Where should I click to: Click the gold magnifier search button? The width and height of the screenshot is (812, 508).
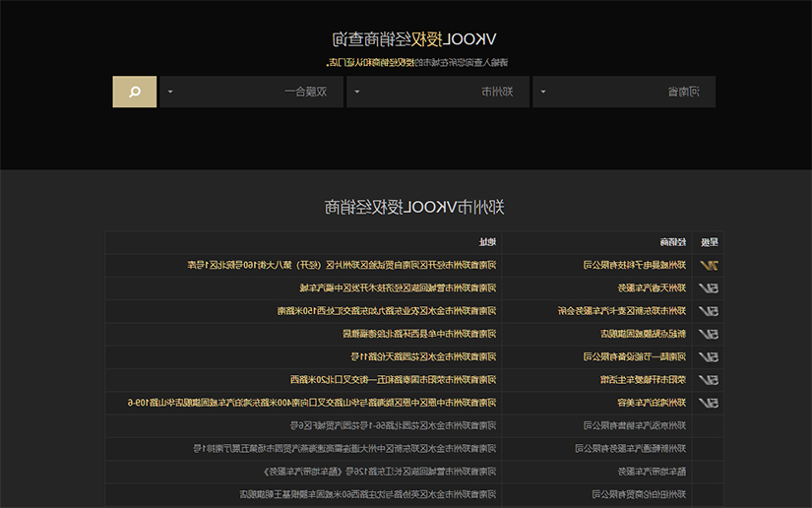pos(135,92)
